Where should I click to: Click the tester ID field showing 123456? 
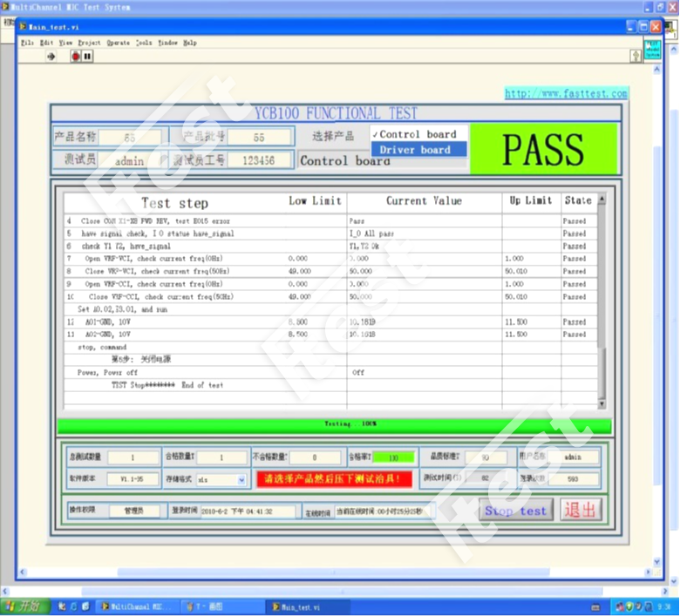tap(259, 160)
